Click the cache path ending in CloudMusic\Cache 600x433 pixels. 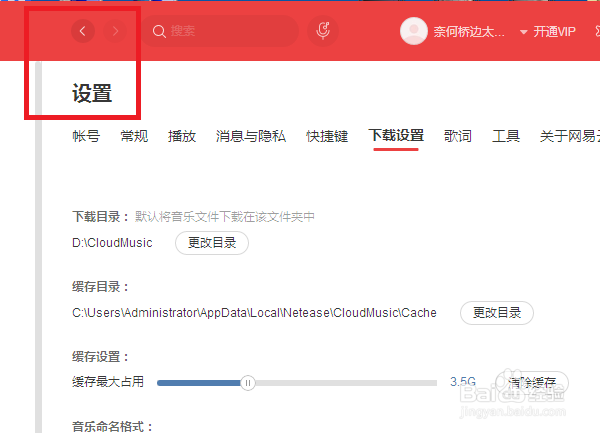tap(254, 313)
